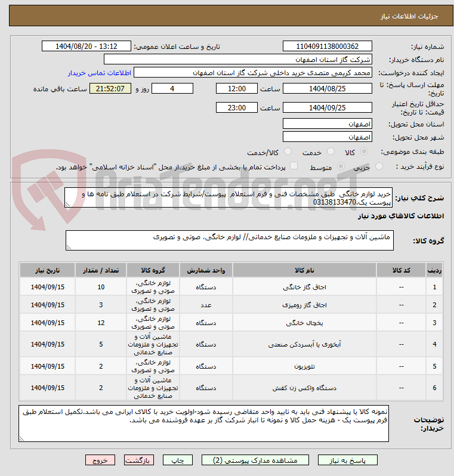
Task: Click the کد کالا column header
Action: point(401,270)
